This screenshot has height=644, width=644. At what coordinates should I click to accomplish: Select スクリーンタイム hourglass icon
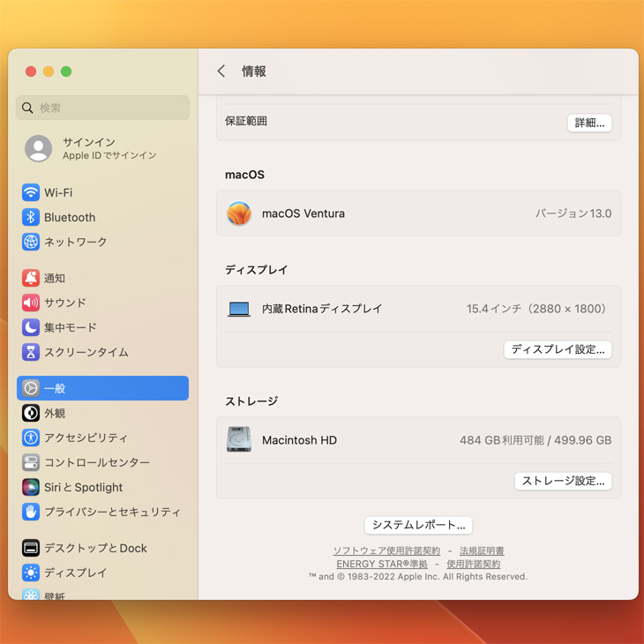click(30, 352)
